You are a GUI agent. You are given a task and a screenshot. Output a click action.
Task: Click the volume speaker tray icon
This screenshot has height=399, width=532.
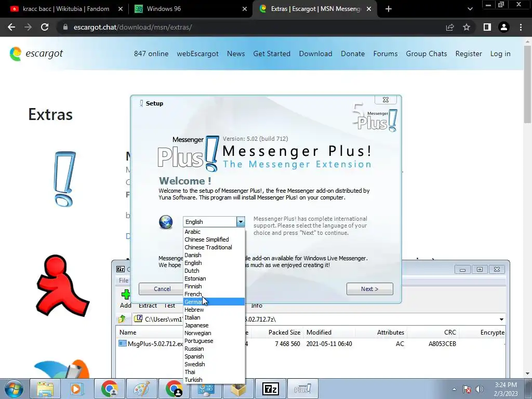pos(479,389)
